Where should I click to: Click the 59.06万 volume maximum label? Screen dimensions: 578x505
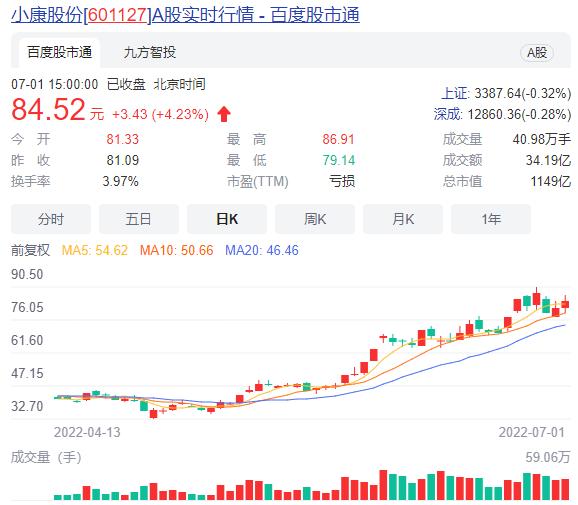pyautogui.click(x=548, y=457)
